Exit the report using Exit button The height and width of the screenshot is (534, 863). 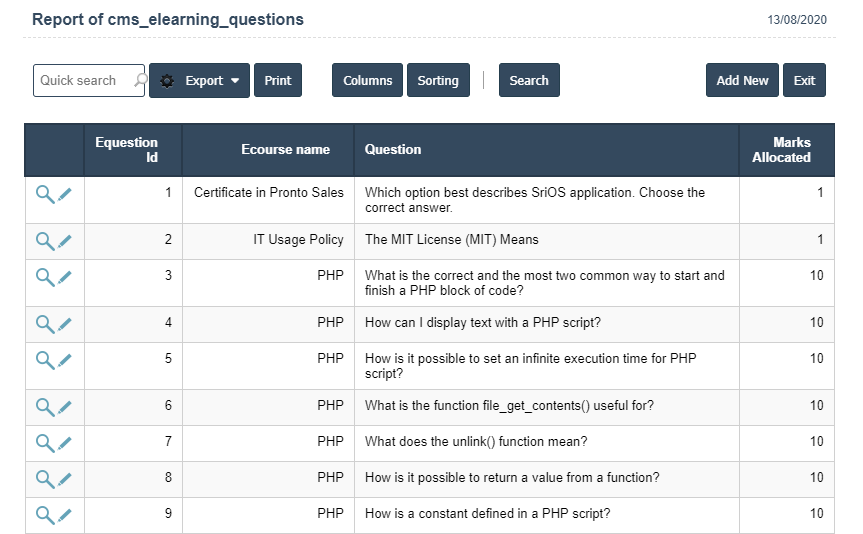click(804, 81)
